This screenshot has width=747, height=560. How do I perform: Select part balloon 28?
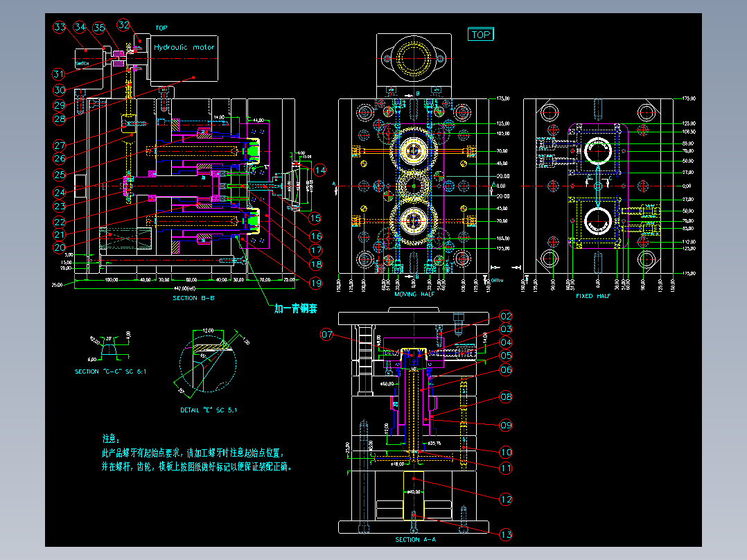coord(60,119)
